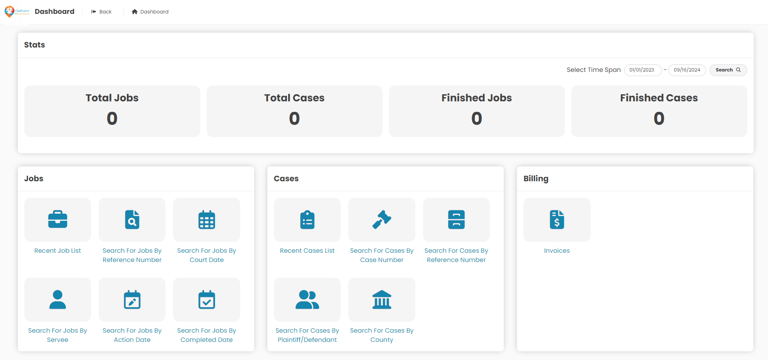This screenshot has height=360, width=768.
Task: Open the Search For Jobs By Action Date icon
Action: pyautogui.click(x=132, y=299)
